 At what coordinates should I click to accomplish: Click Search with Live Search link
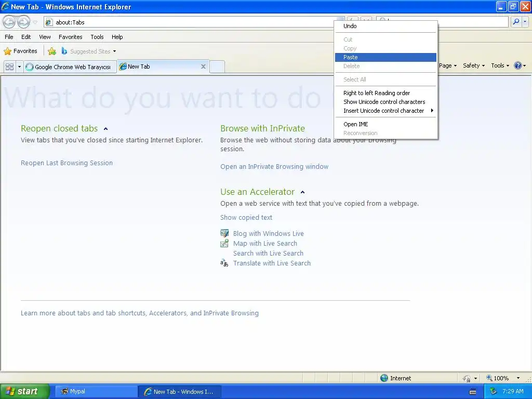(x=268, y=253)
